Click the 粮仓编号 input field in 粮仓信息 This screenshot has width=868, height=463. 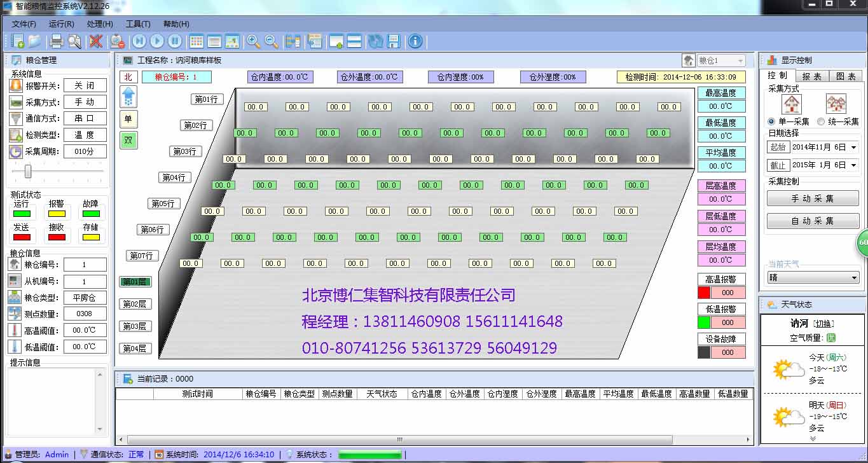tap(85, 265)
